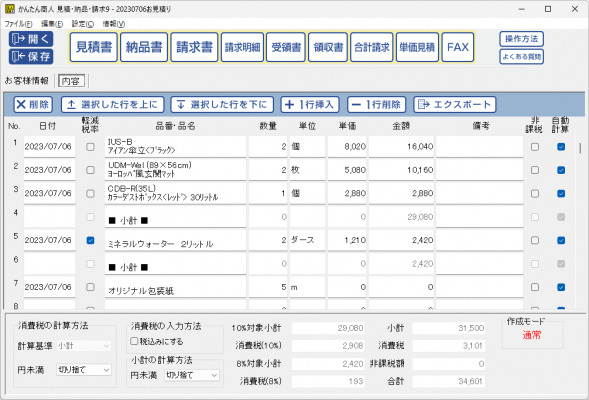Viewport: 589px width, 400px height.
Task: Toggle 非課税 checkbox for row 1
Action: pyautogui.click(x=535, y=147)
